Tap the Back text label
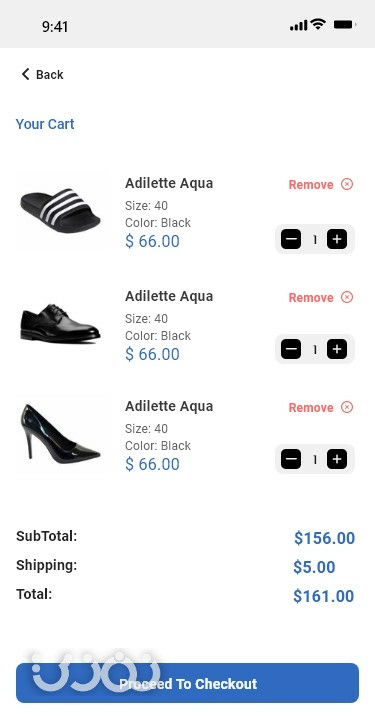 point(50,74)
